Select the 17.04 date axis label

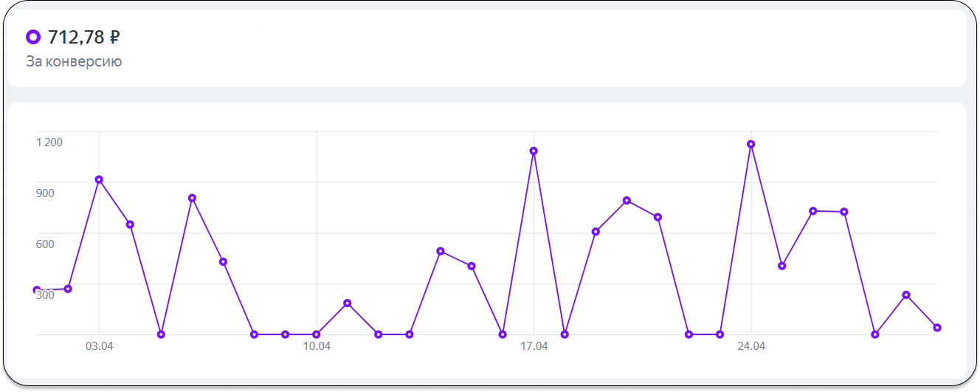tap(534, 346)
